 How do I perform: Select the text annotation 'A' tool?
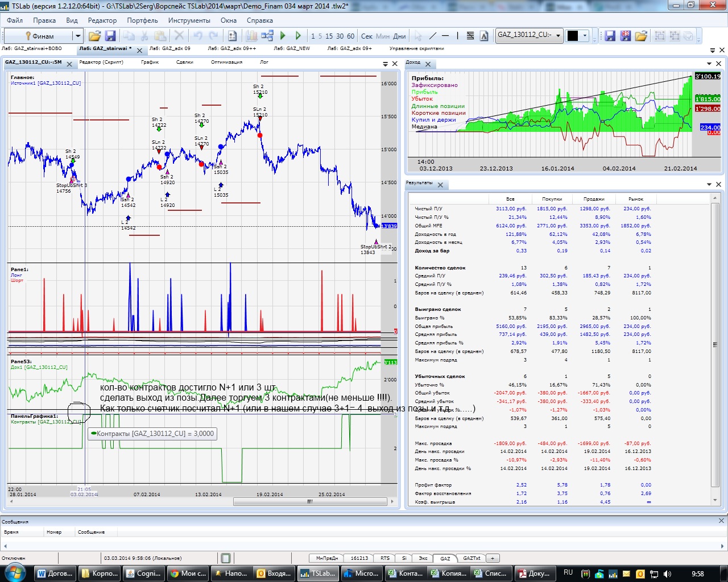(484, 36)
